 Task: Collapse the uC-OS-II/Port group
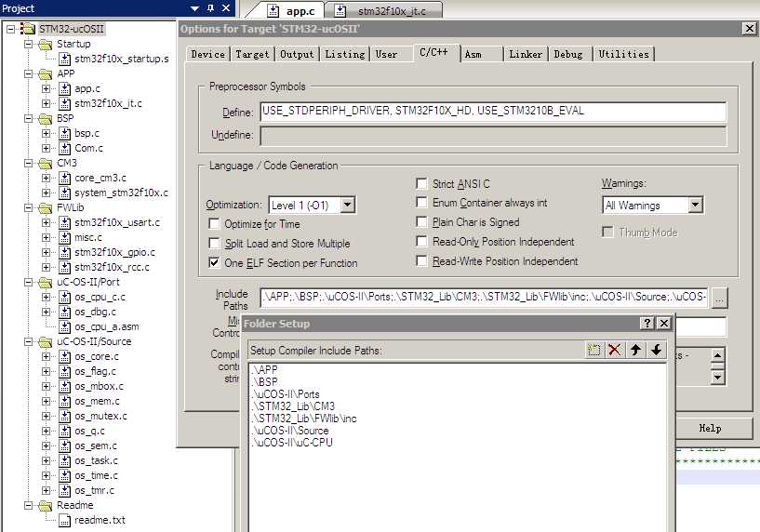(x=28, y=282)
